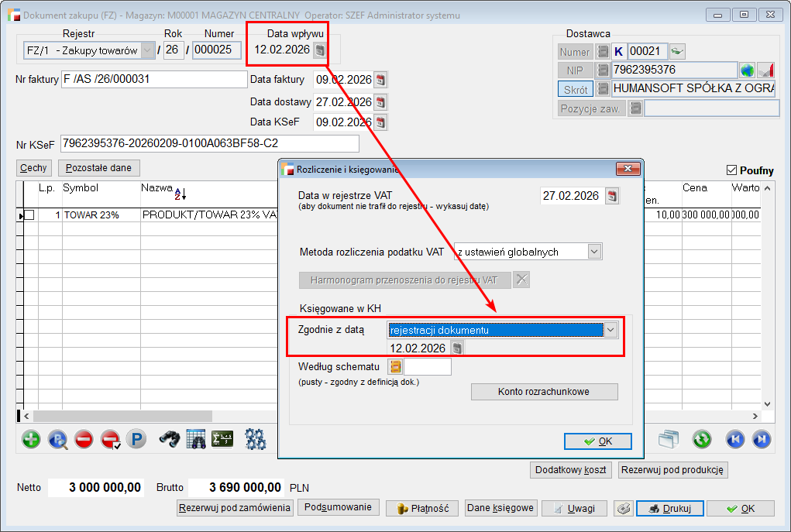This screenshot has width=791, height=532.
Task: Click the Nr KSeF input field
Action: (x=209, y=144)
